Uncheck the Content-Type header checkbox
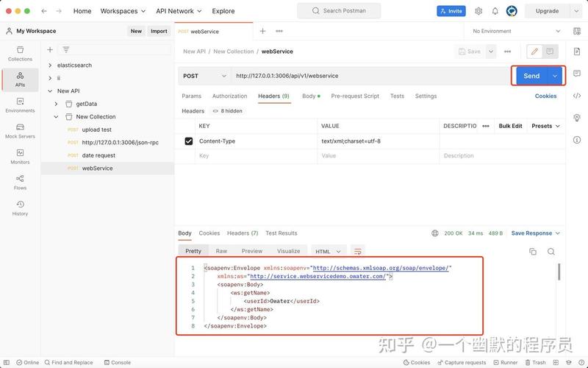The height and width of the screenshot is (368, 588). click(x=189, y=141)
